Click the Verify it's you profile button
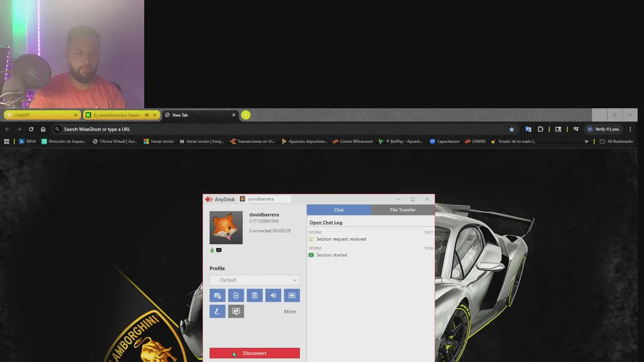 (x=603, y=129)
